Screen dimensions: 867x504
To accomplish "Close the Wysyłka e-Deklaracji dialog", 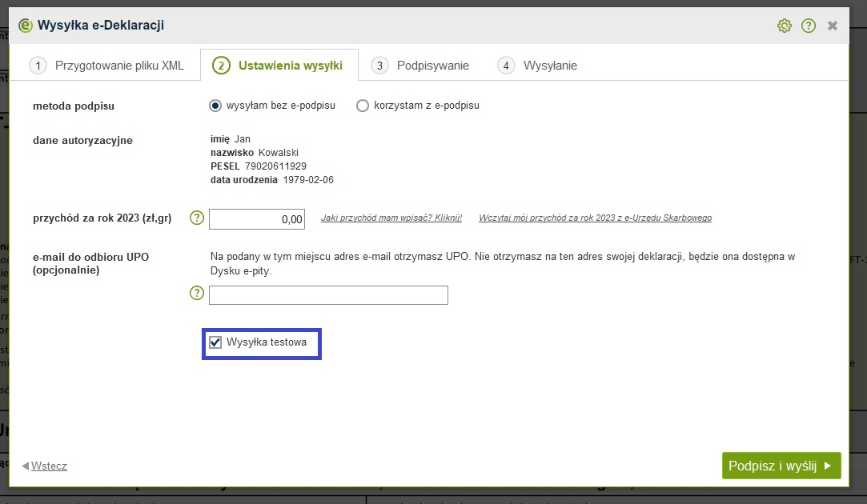I will (x=833, y=26).
